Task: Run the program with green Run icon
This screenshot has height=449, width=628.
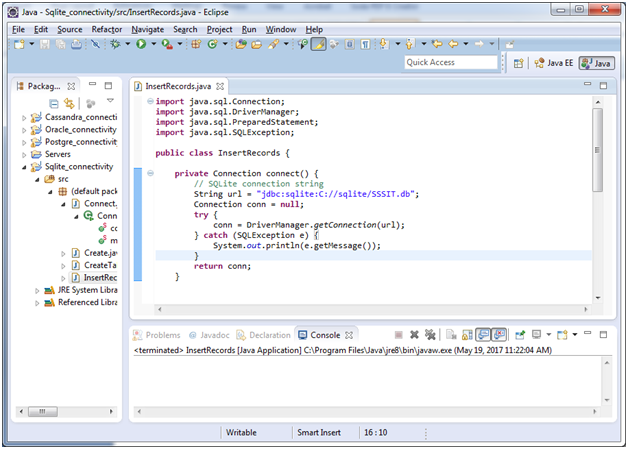Action: pos(141,44)
